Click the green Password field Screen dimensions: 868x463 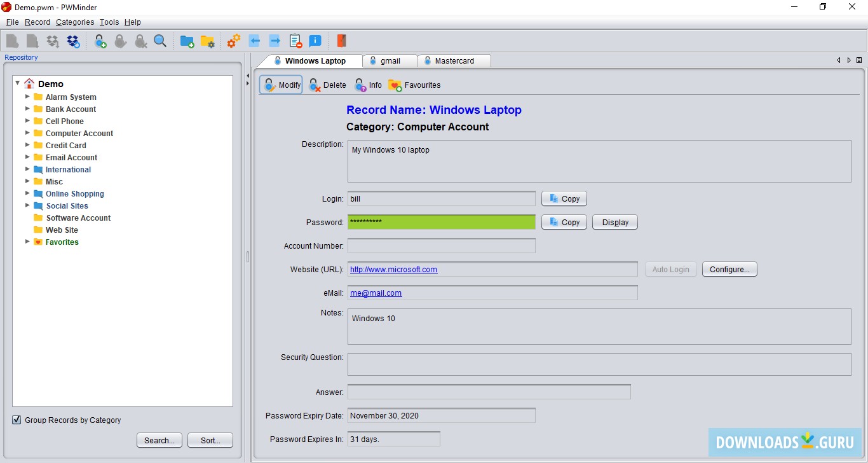pyautogui.click(x=442, y=222)
